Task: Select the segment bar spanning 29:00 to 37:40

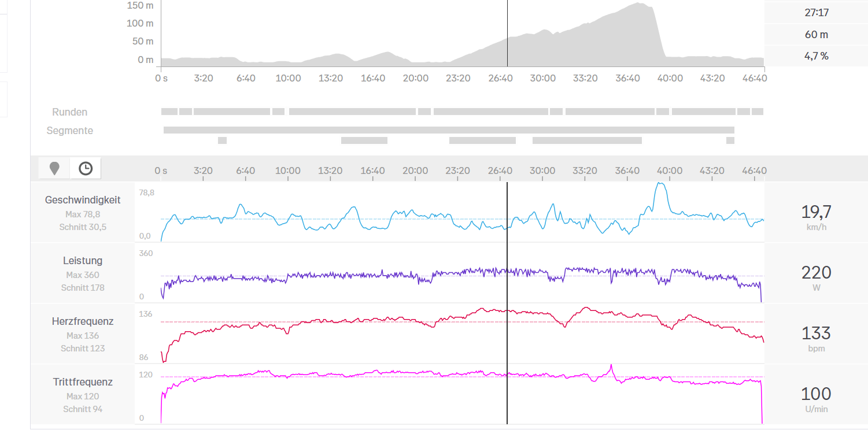Action: click(x=587, y=140)
